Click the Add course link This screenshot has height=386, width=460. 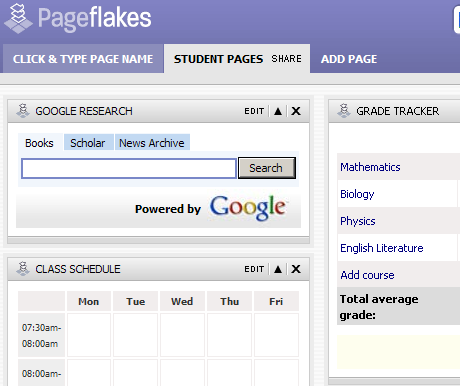click(367, 275)
